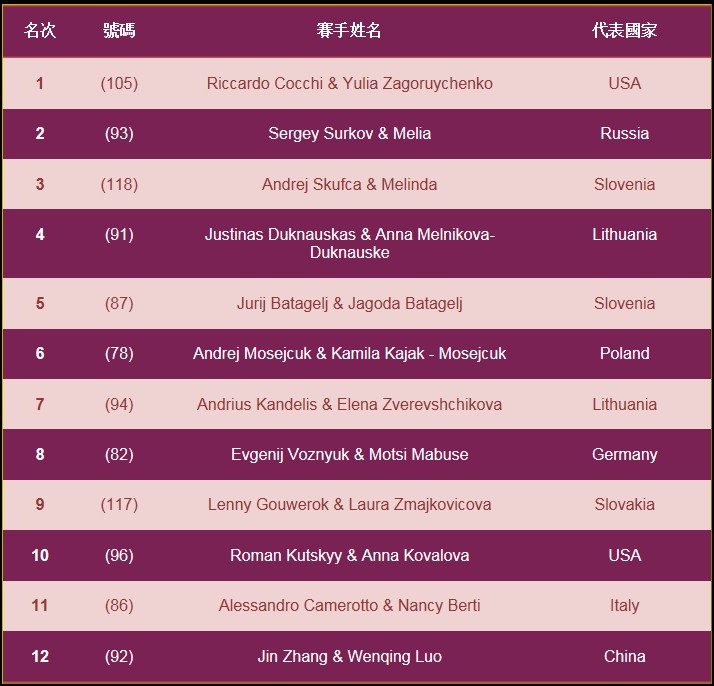Click the 代表國家 column header
Image resolution: width=714 pixels, height=686 pixels.
pos(624,30)
